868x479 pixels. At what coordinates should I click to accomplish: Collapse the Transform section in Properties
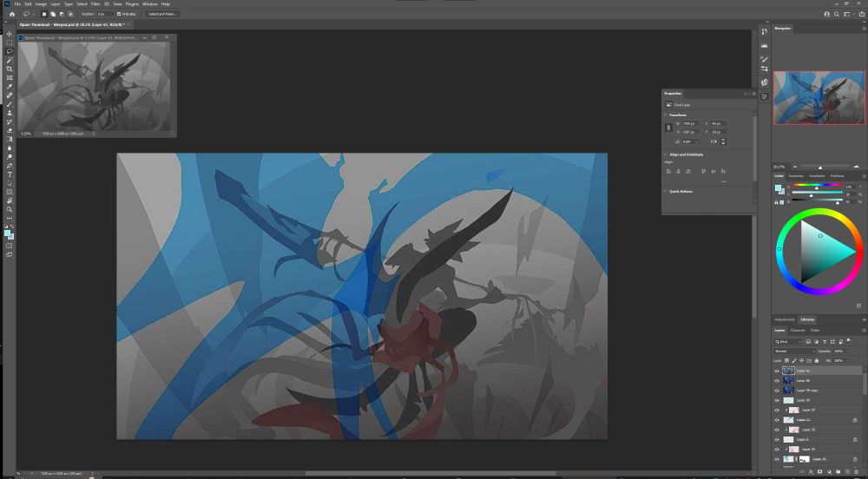(666, 115)
